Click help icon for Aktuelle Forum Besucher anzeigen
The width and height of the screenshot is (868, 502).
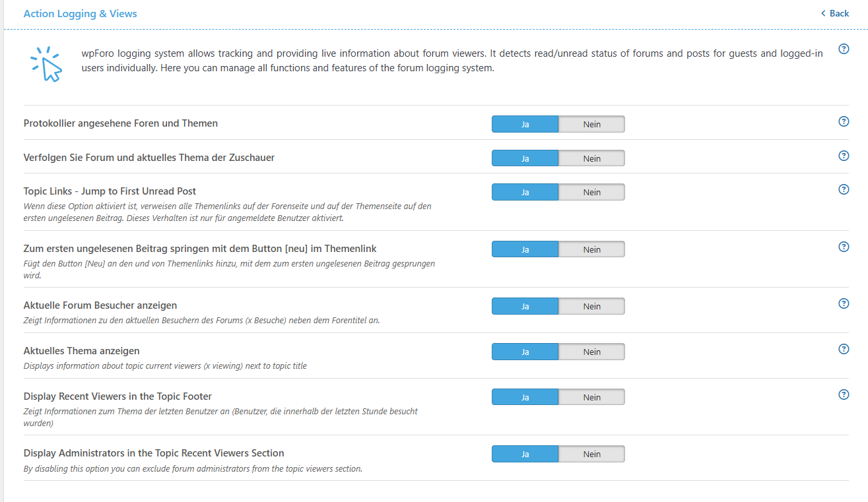pyautogui.click(x=843, y=303)
